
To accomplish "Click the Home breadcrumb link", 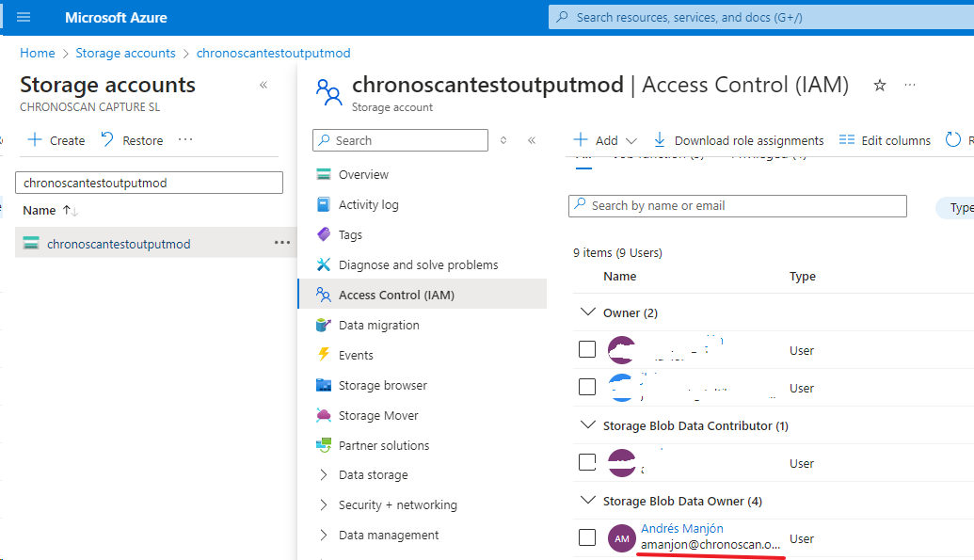I will pos(38,53).
